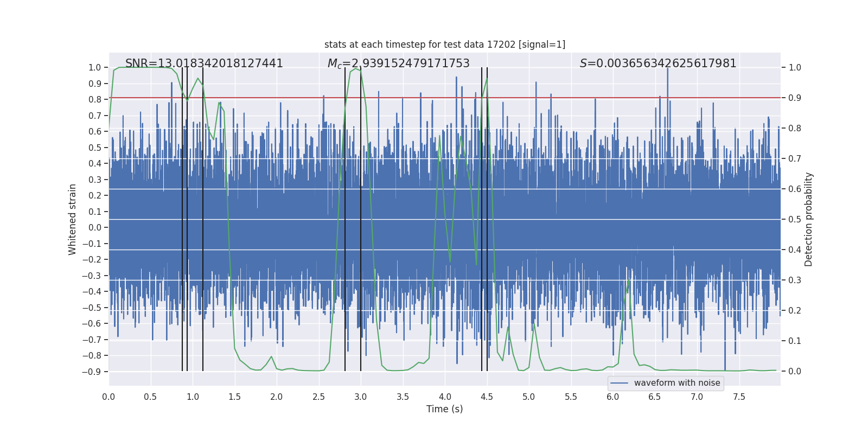
Task: Click the vertical marker at 4.5 seconds
Action: [487, 219]
